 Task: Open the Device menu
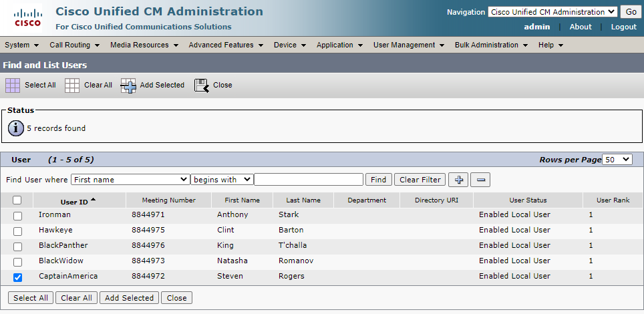coord(289,45)
